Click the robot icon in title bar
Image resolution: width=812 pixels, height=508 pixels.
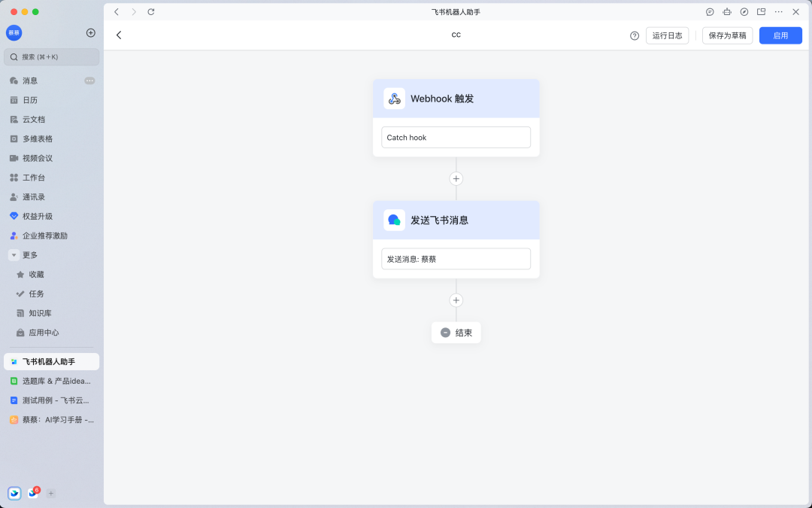pos(727,12)
